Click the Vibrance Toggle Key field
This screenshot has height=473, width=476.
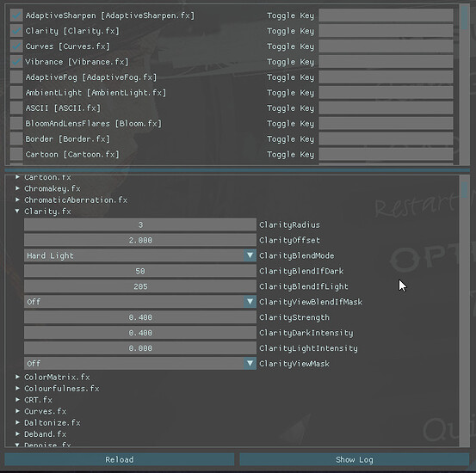pos(386,62)
